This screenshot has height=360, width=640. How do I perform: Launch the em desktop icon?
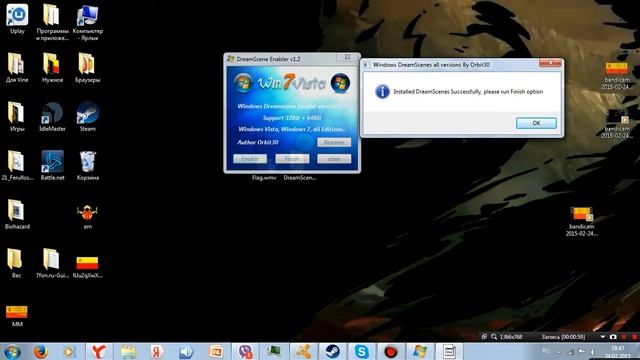pyautogui.click(x=87, y=217)
